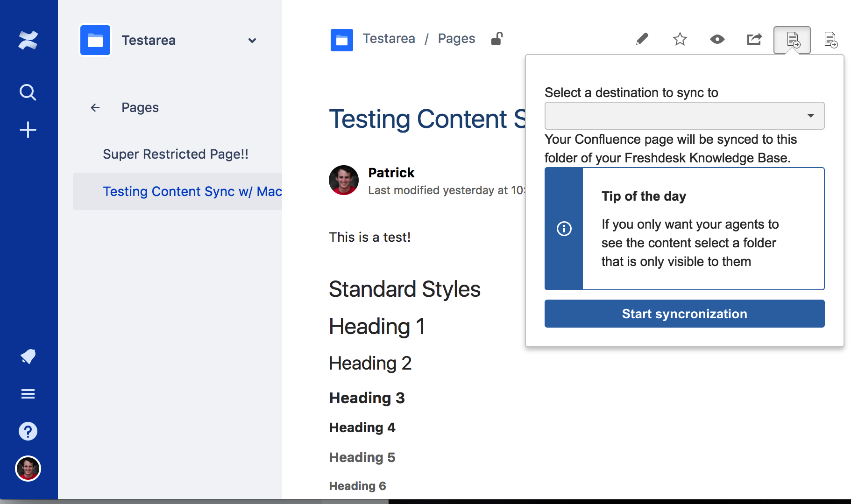Open the help question mark icon
The height and width of the screenshot is (504, 851).
[x=28, y=431]
